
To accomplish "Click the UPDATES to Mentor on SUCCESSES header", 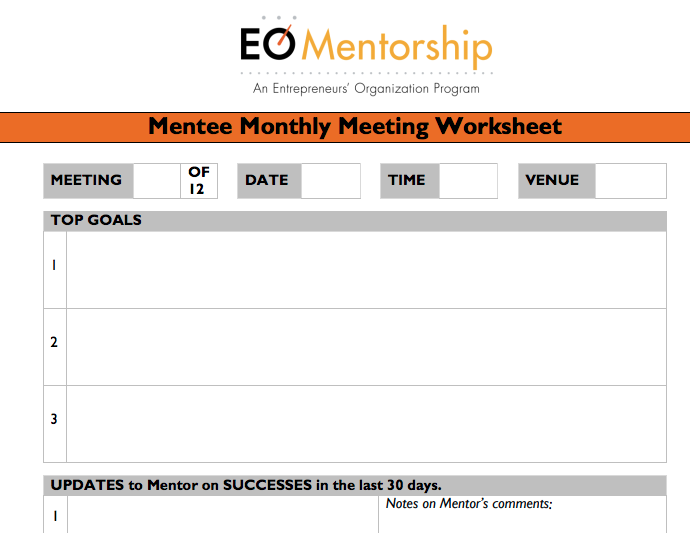I will coord(355,485).
